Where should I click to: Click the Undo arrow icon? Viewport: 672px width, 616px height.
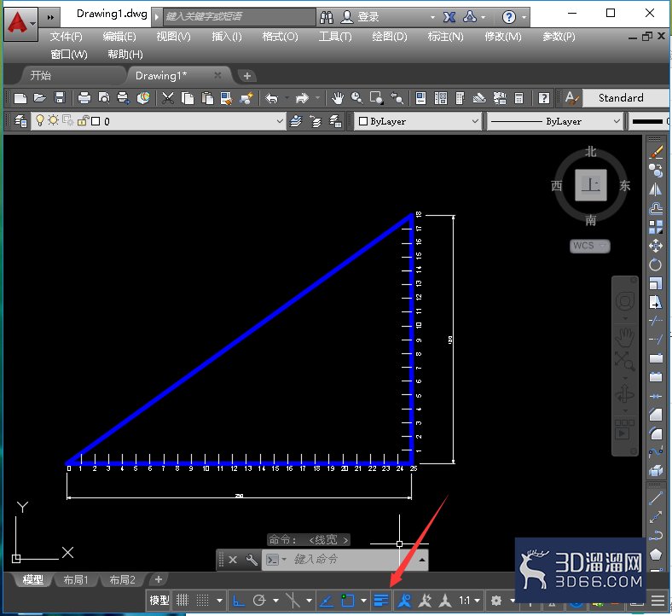[271, 98]
